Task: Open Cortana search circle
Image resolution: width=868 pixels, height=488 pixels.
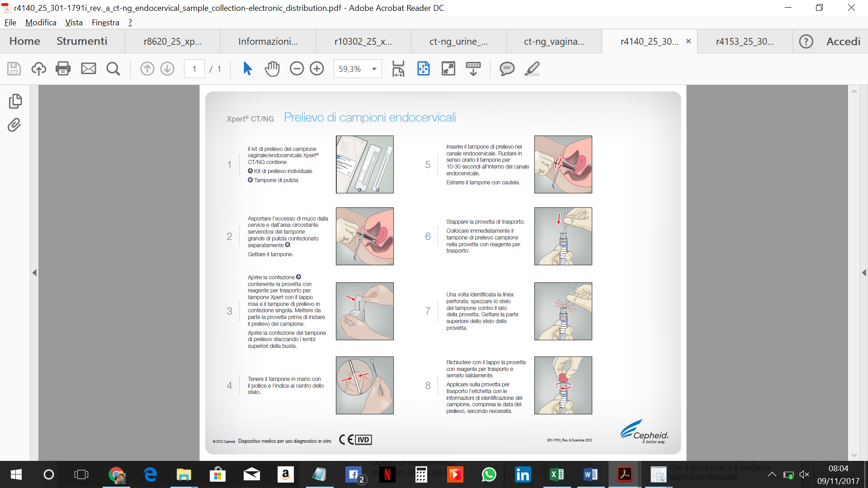Action: [48, 474]
